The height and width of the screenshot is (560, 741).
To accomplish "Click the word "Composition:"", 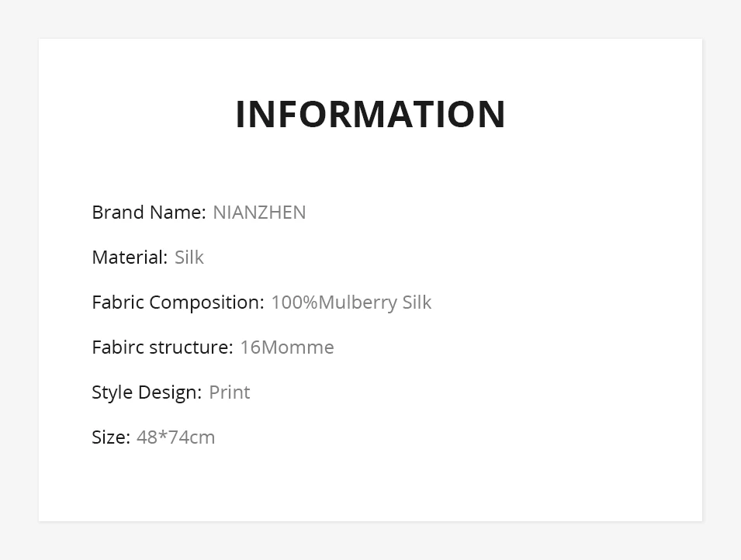I will 206,303.
